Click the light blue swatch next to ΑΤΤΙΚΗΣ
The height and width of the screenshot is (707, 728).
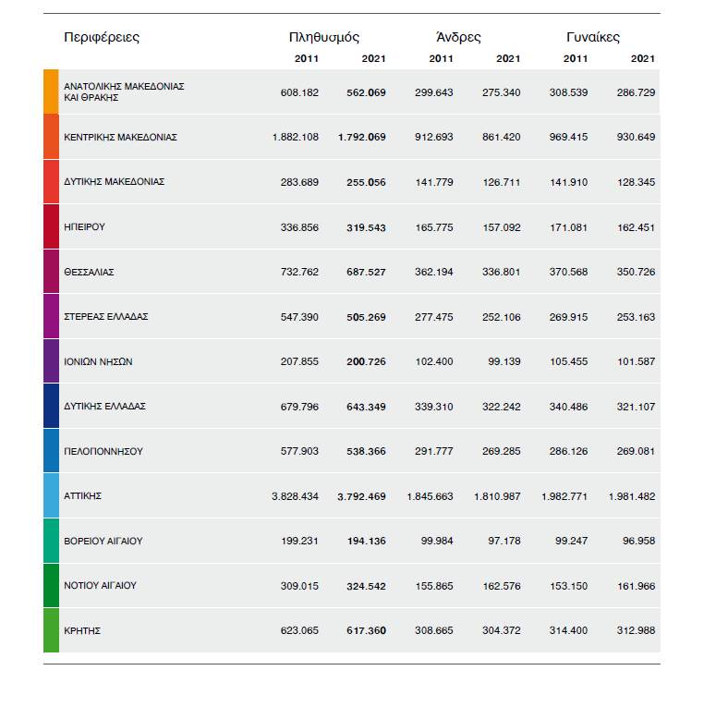51,495
